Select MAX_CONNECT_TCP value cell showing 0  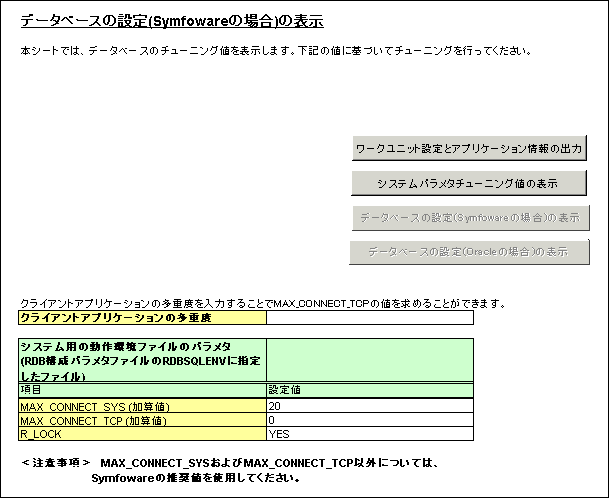point(370,420)
